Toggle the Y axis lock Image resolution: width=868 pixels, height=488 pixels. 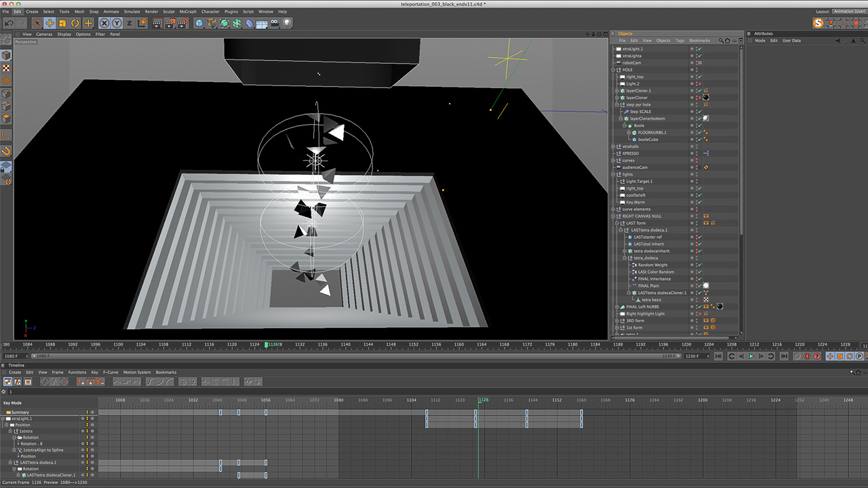point(117,23)
